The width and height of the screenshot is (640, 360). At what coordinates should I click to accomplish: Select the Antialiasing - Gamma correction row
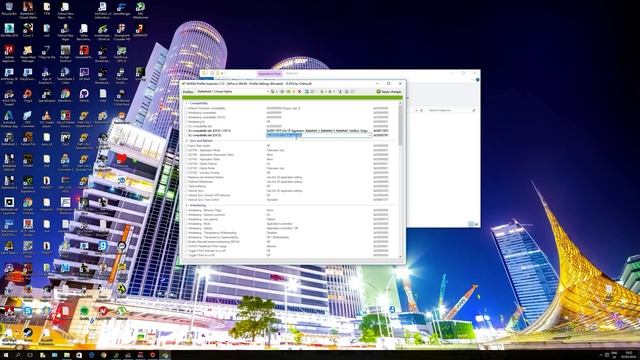290,214
